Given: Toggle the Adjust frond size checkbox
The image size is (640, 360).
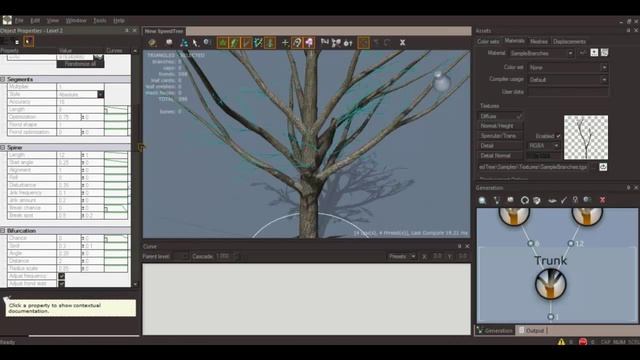Looking at the screenshot, I should 61,283.
